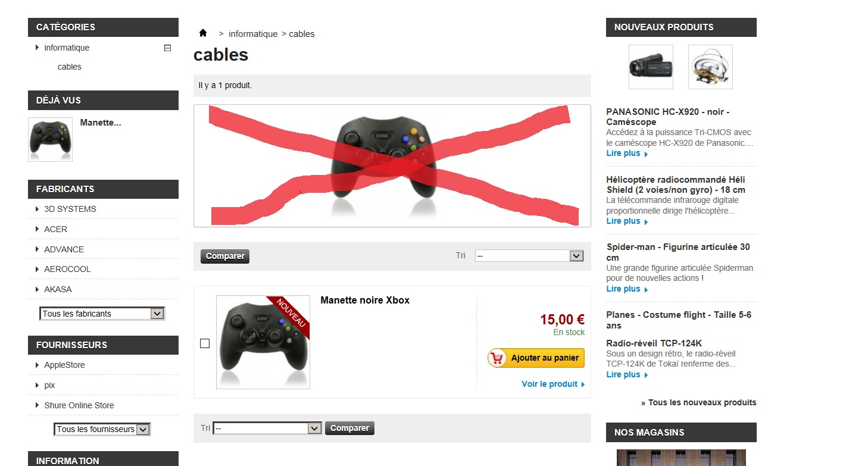
Task: Open the AppleStore supplier link
Action: coord(64,365)
